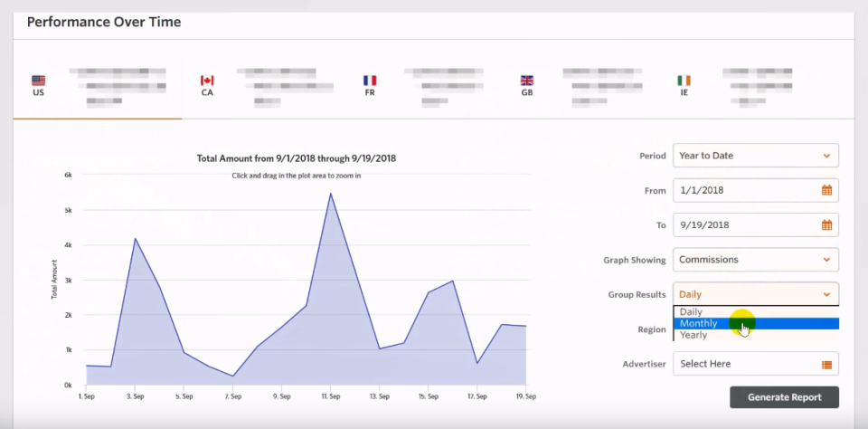Screen dimensions: 868x429
Task: Click the 3. Sep x-axis label
Action: point(135,396)
